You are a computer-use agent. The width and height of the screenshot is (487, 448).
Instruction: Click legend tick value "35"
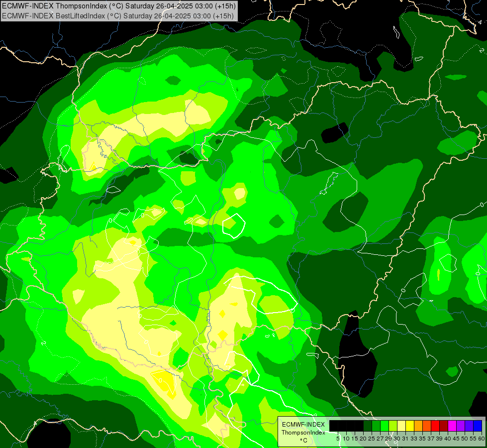coord(422,439)
